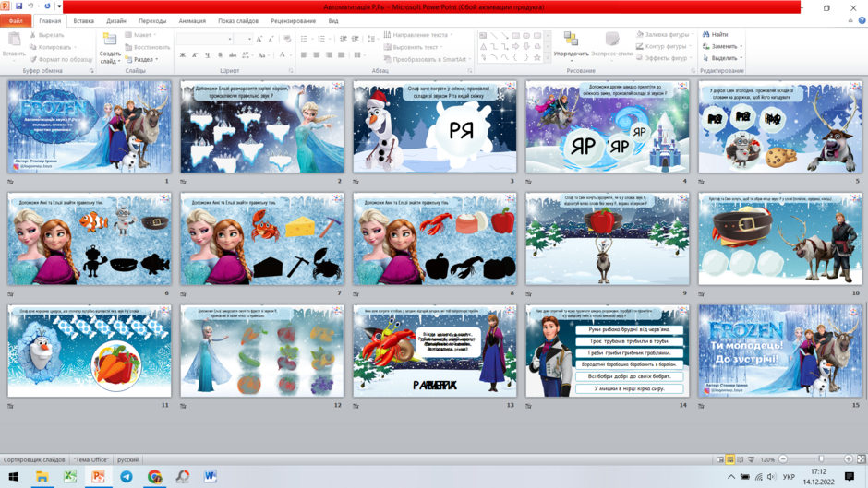
Task: Open the Макет layout dropdown
Action: (140, 35)
